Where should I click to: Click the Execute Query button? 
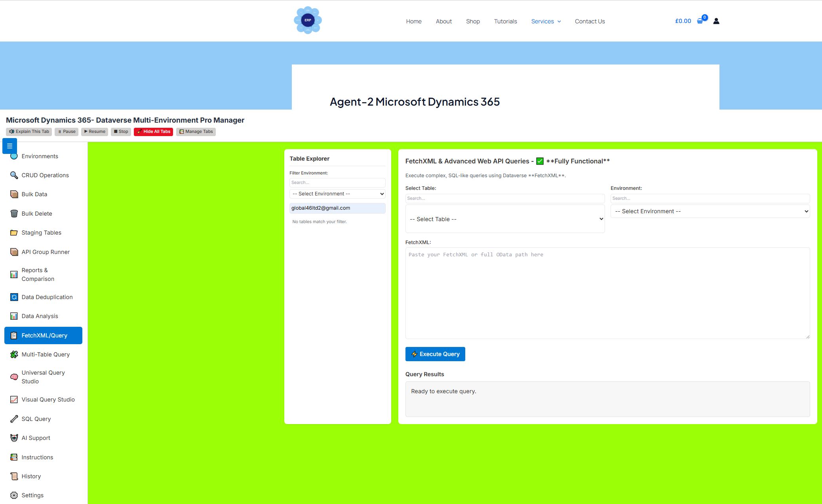[x=435, y=354]
